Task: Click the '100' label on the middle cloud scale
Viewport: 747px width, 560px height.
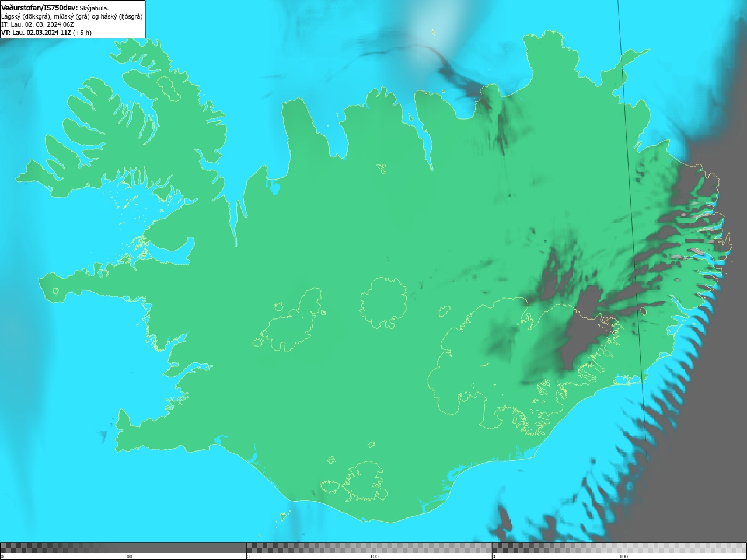Action: [x=374, y=556]
